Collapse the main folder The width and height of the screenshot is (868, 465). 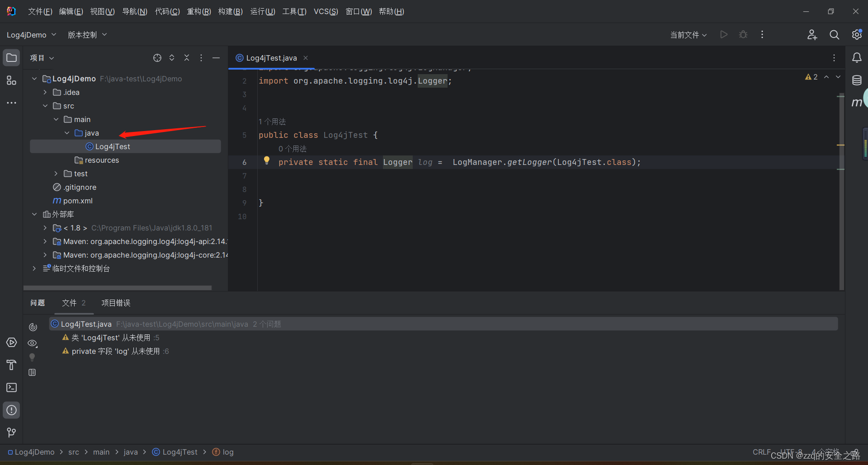pos(56,119)
